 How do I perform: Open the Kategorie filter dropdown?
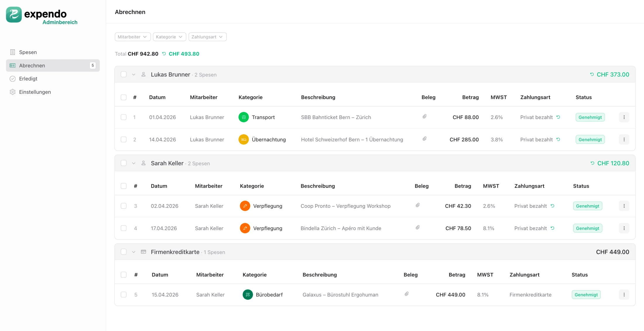(x=169, y=37)
